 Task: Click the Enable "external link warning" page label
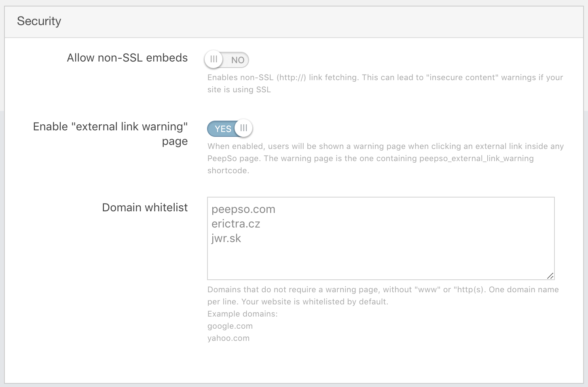110,134
